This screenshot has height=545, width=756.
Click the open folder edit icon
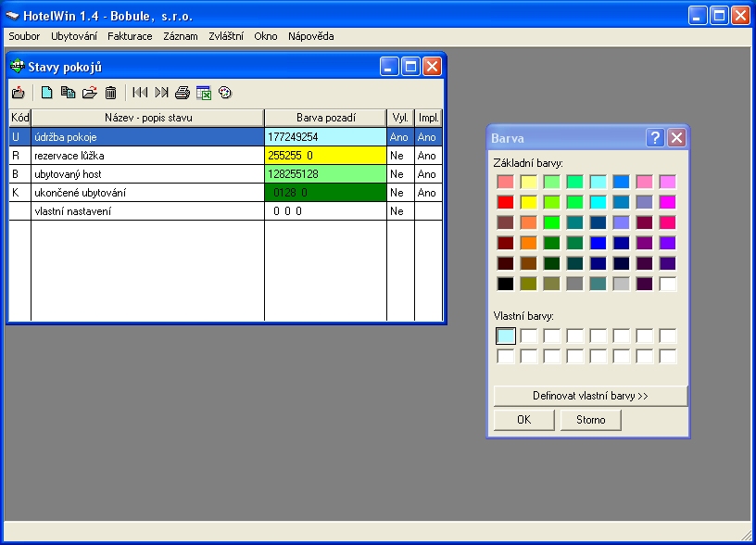click(x=89, y=93)
